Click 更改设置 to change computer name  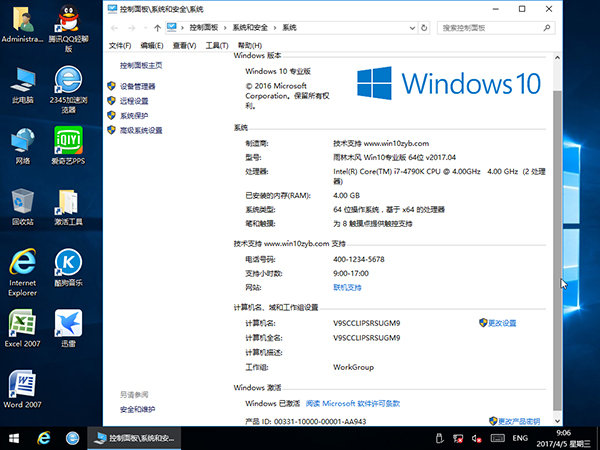(498, 323)
